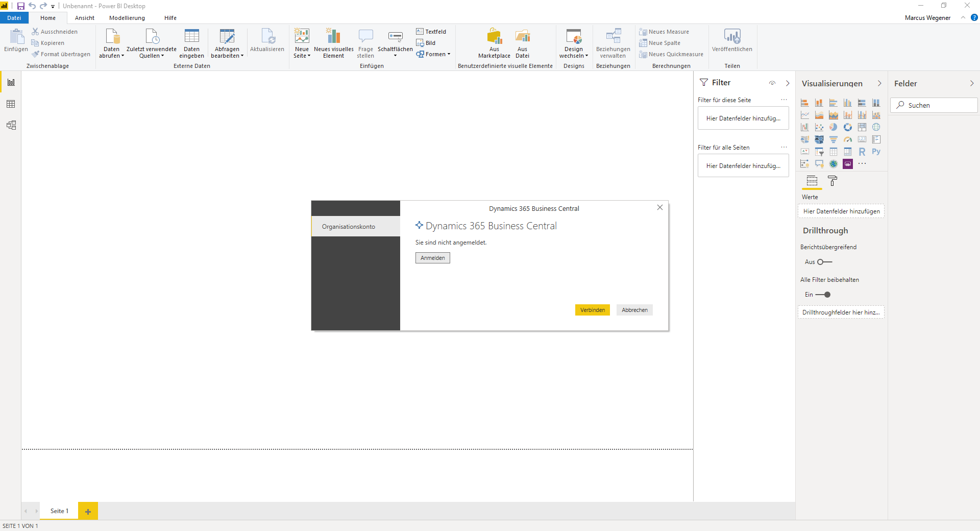Select the Python visual icon
The height and width of the screenshot is (531, 980).
[876, 152]
